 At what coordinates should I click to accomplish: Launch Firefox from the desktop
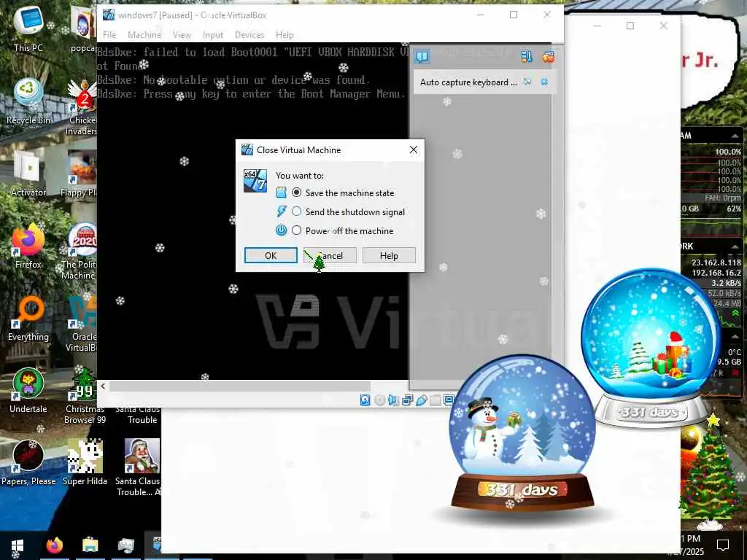28,245
